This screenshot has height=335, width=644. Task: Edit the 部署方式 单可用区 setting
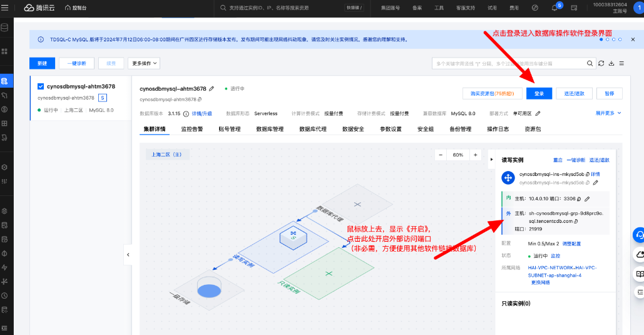point(538,113)
